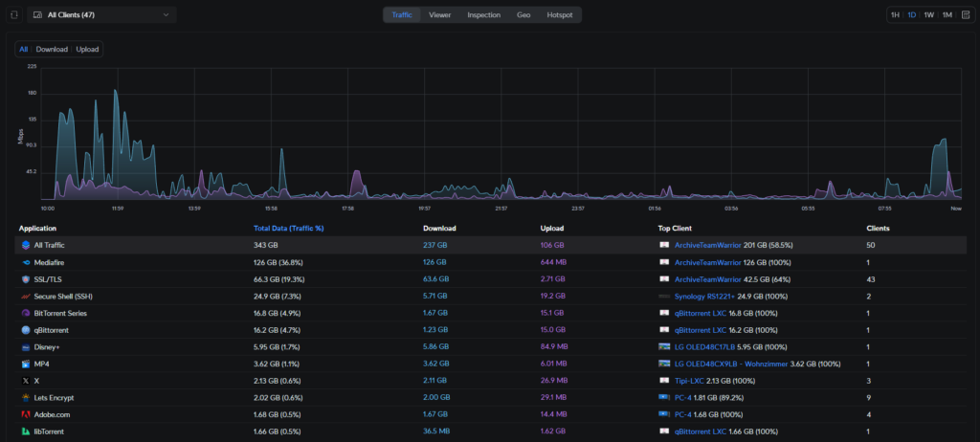The height and width of the screenshot is (442, 980).
Task: Open the Inspection tab
Action: pyautogui.click(x=483, y=14)
